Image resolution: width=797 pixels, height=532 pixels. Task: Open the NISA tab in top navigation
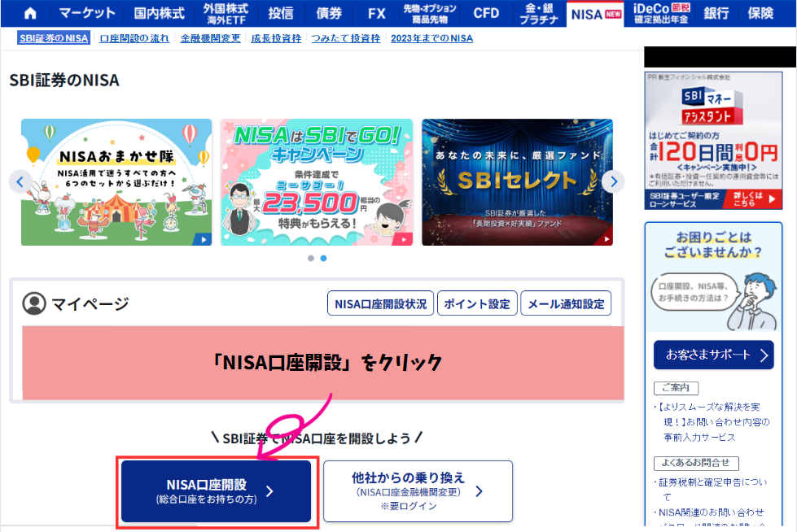click(x=596, y=14)
